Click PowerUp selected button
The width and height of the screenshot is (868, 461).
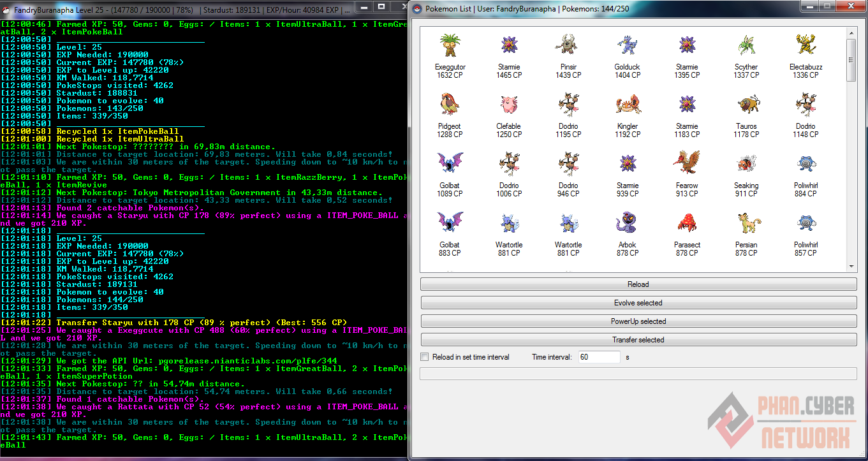click(638, 321)
